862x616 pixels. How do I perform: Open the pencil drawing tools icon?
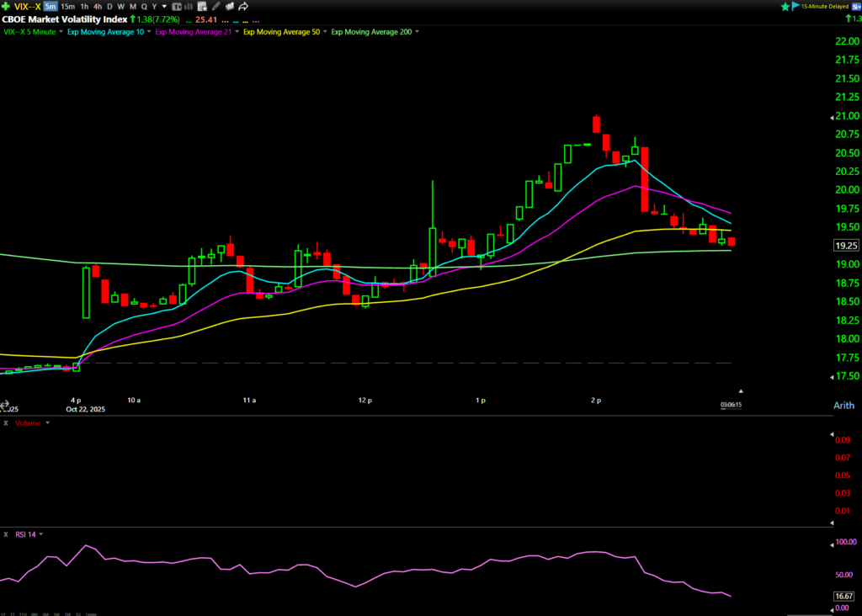216,7
